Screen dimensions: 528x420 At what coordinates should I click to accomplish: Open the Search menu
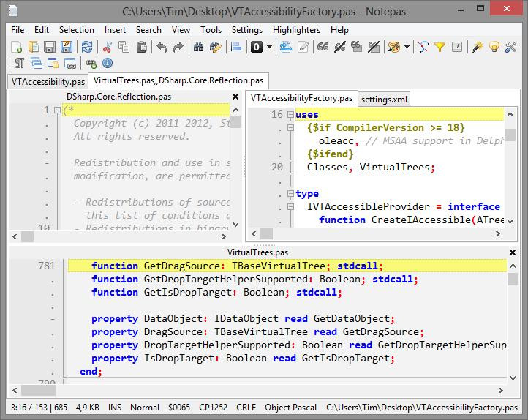point(148,30)
